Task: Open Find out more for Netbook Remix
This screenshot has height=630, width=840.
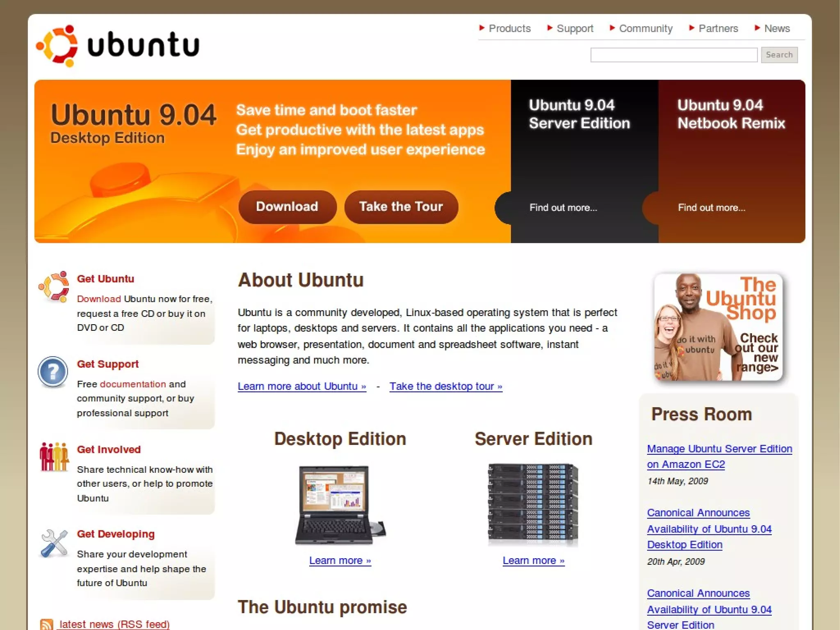Action: (712, 208)
